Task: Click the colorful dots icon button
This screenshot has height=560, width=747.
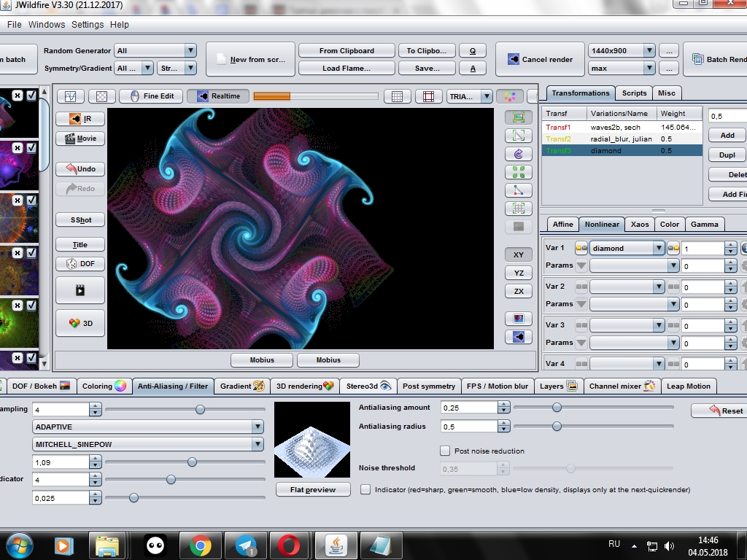Action: tap(510, 96)
